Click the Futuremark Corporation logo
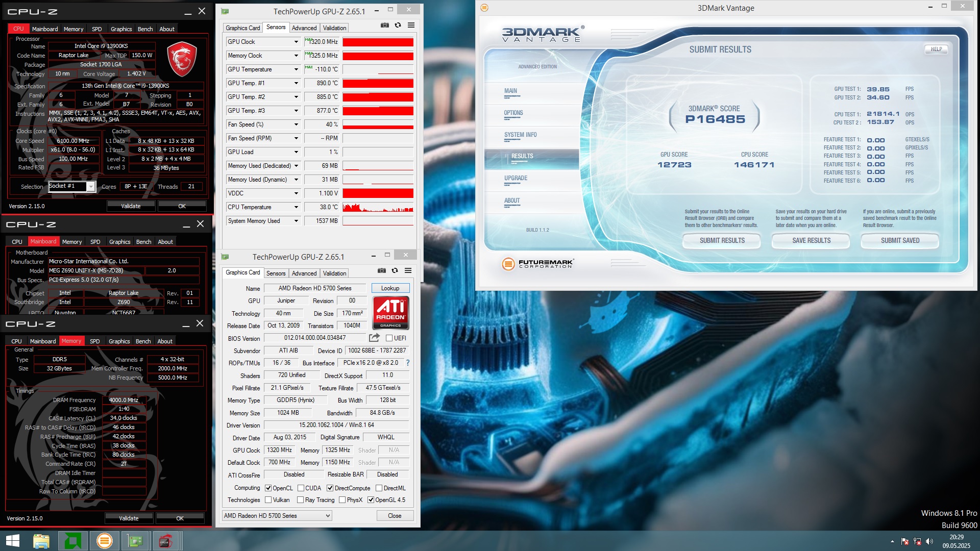This screenshot has width=980, height=551. coord(538,264)
